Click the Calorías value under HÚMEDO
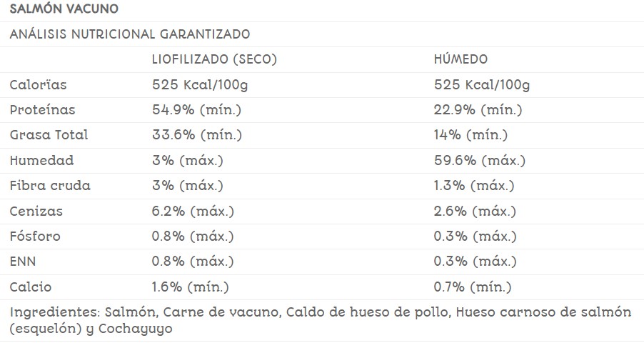 tap(482, 85)
